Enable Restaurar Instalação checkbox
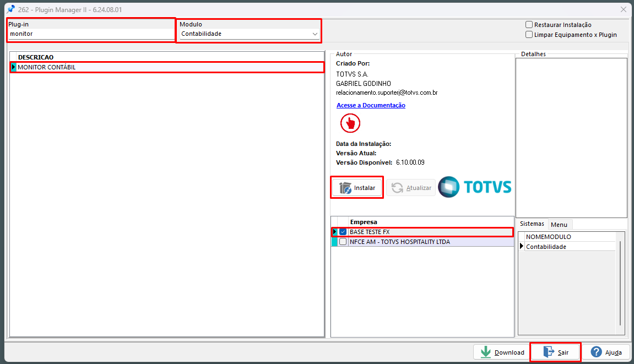The image size is (634, 364). 529,25
